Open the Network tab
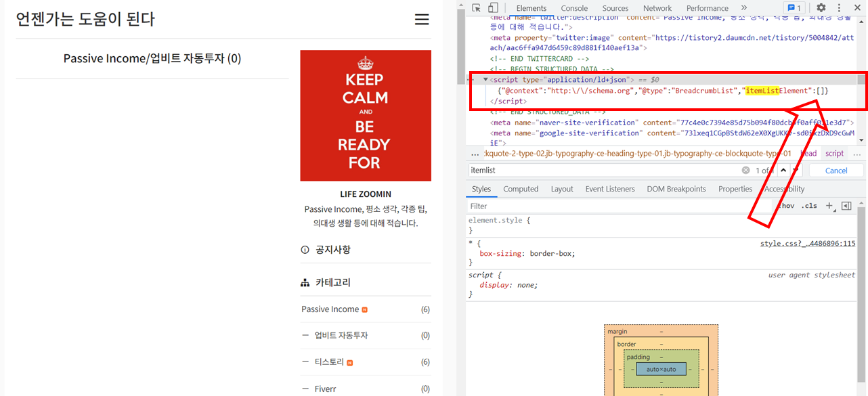The height and width of the screenshot is (396, 868). (x=657, y=8)
